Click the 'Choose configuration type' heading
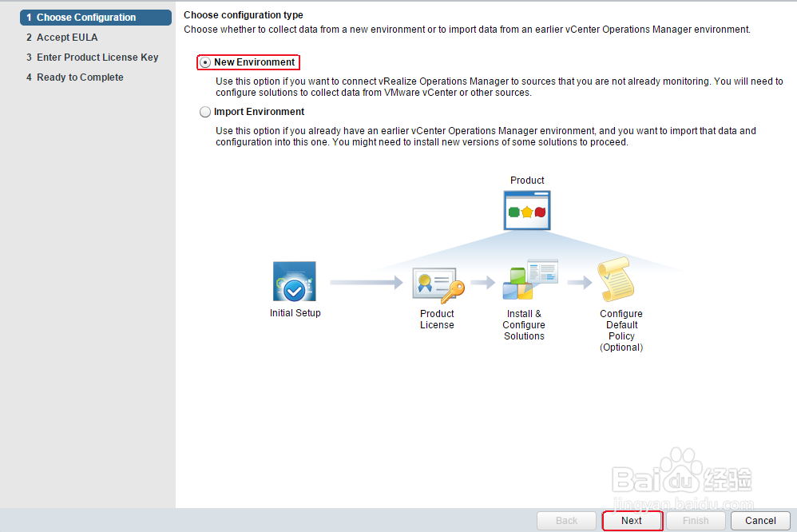 pos(244,15)
